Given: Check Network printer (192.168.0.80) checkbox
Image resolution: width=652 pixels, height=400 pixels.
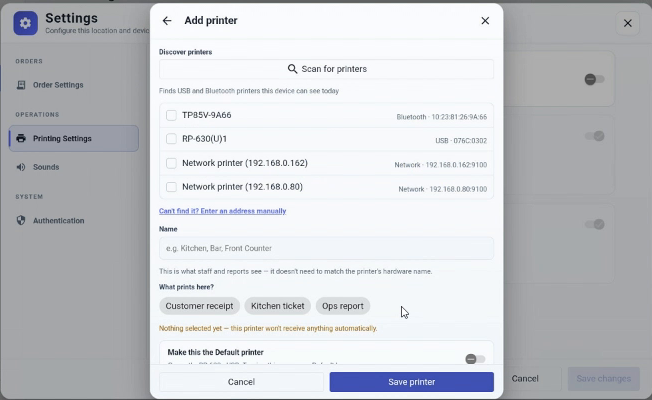Looking at the screenshot, I should click(171, 187).
